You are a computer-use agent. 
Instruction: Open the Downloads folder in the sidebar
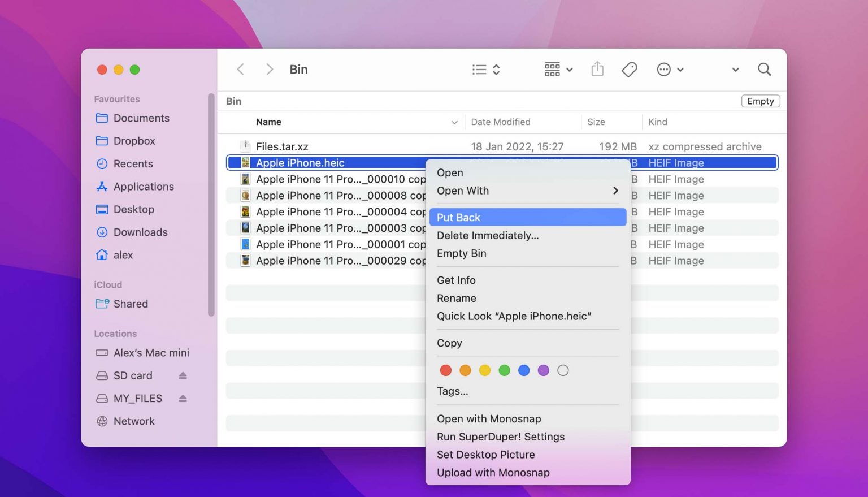(140, 232)
